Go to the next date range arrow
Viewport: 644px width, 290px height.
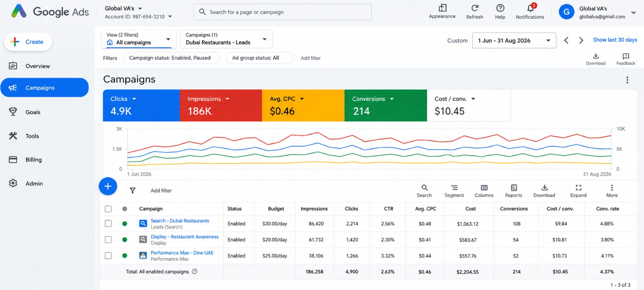click(581, 40)
